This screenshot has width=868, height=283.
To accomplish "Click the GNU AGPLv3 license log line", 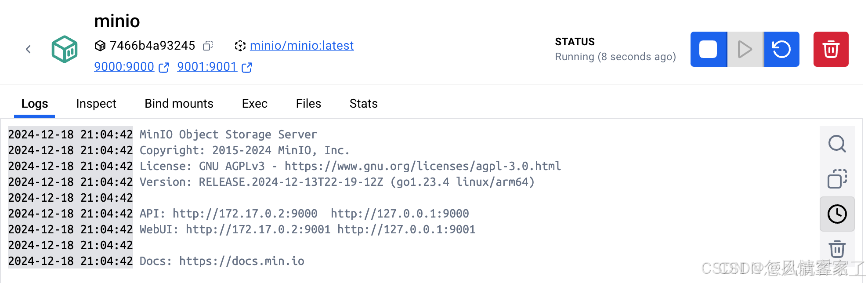I will click(350, 166).
